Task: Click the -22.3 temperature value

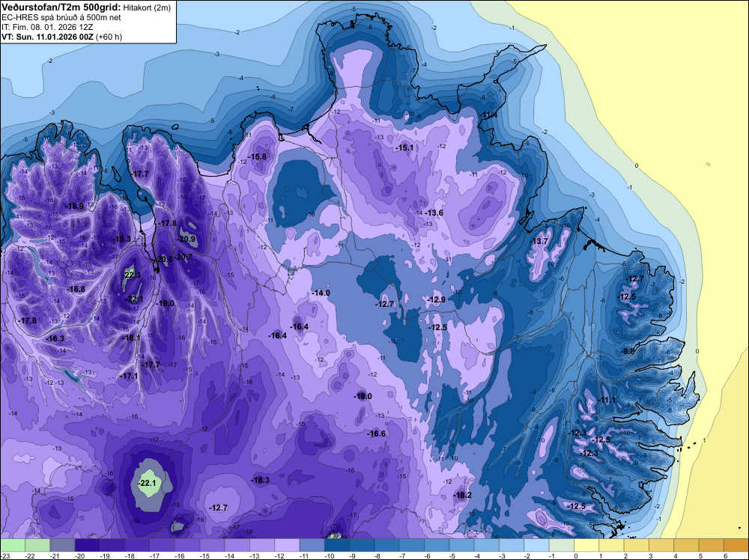Action: tap(133, 275)
